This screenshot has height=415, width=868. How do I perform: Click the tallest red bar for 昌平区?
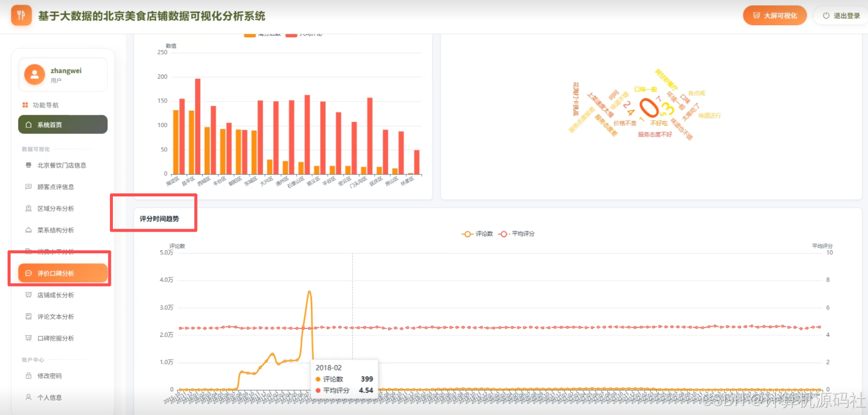pos(198,126)
